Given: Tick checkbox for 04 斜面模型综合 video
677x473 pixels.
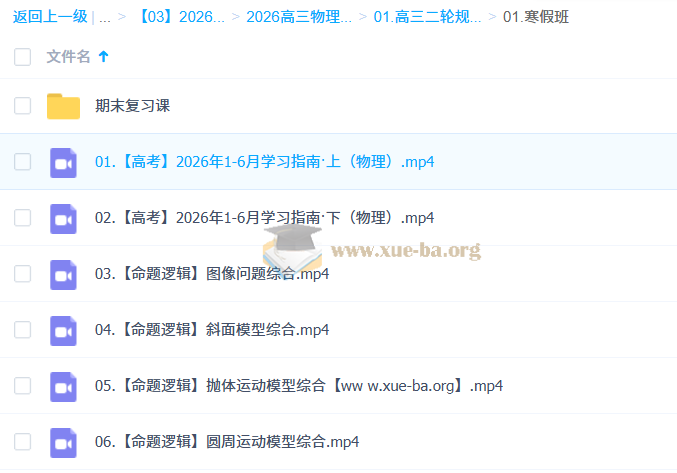Looking at the screenshot, I should (22, 330).
